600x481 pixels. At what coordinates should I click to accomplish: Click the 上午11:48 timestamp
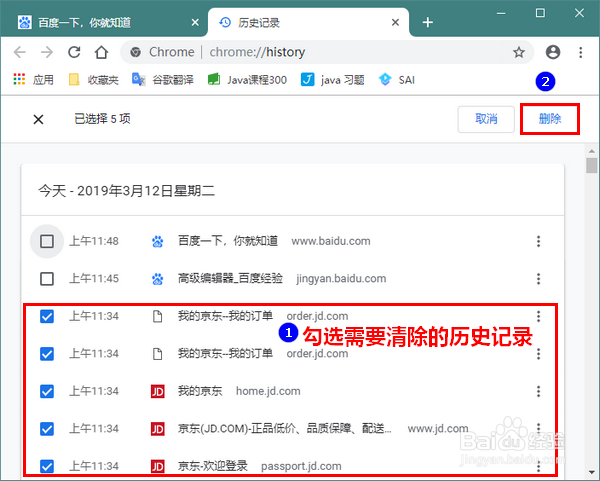click(94, 241)
